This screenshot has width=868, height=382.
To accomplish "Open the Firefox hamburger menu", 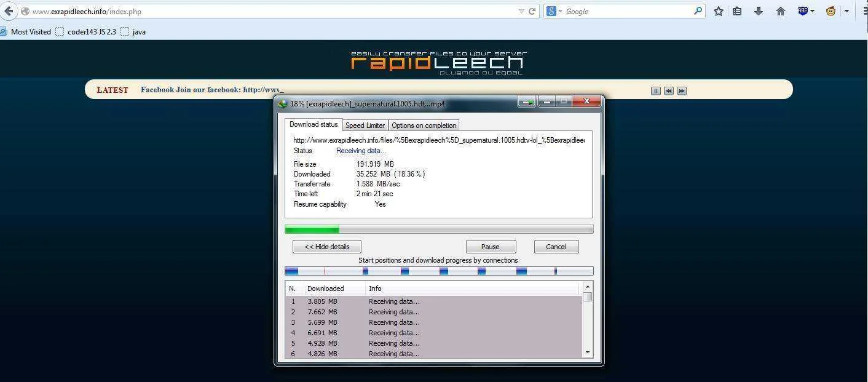I will [864, 11].
